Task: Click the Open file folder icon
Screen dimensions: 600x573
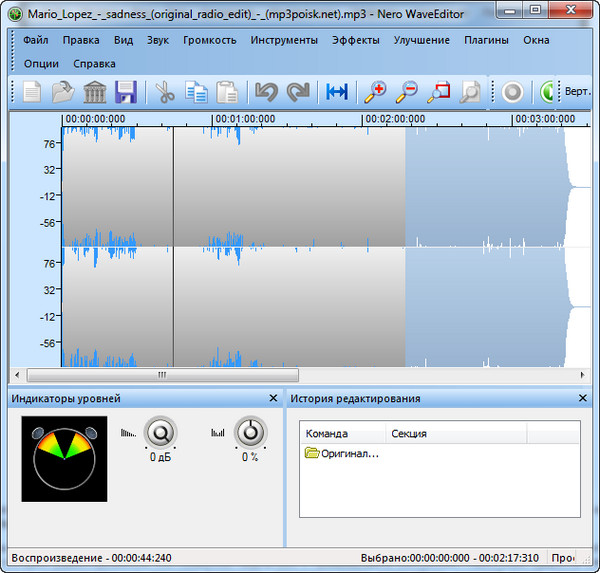Action: [63, 93]
